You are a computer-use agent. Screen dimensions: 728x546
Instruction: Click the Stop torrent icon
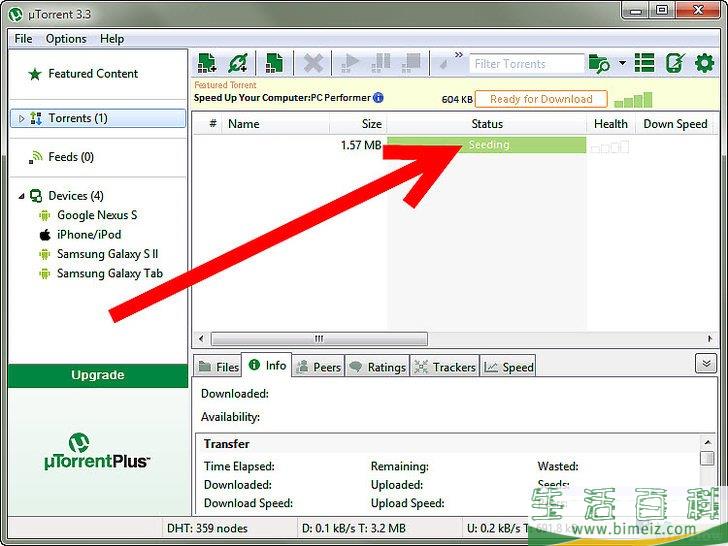click(411, 63)
